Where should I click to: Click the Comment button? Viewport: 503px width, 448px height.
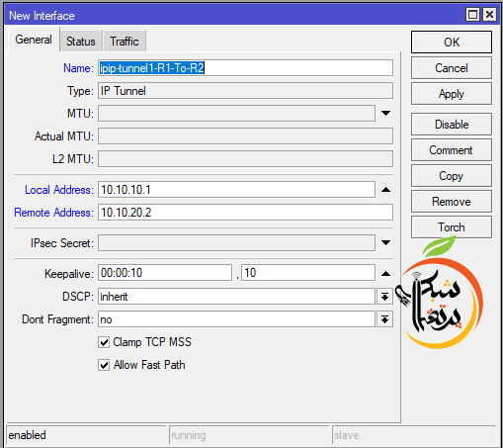point(452,150)
